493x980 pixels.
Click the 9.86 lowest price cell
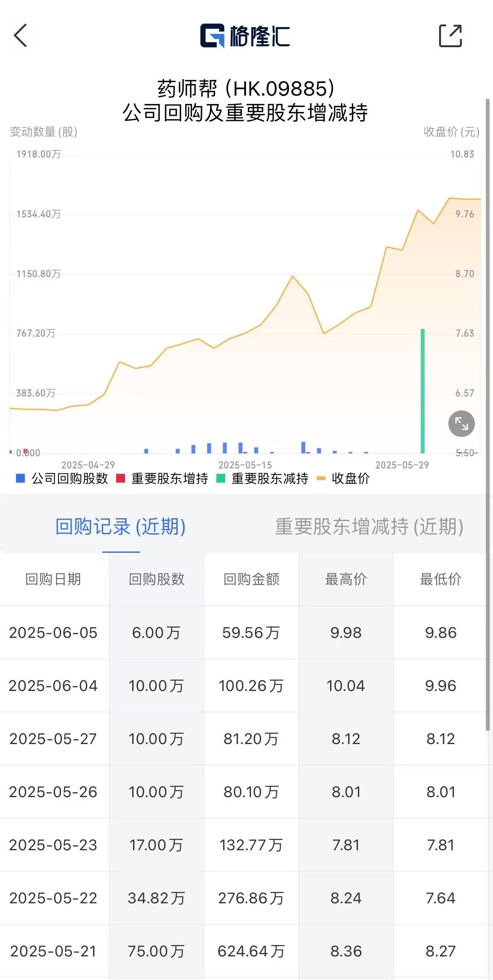[x=441, y=632]
